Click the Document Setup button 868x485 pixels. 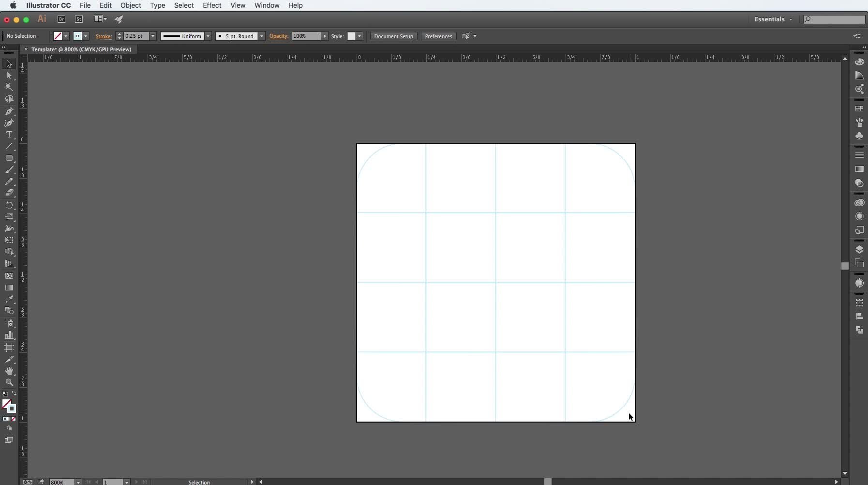tap(393, 36)
